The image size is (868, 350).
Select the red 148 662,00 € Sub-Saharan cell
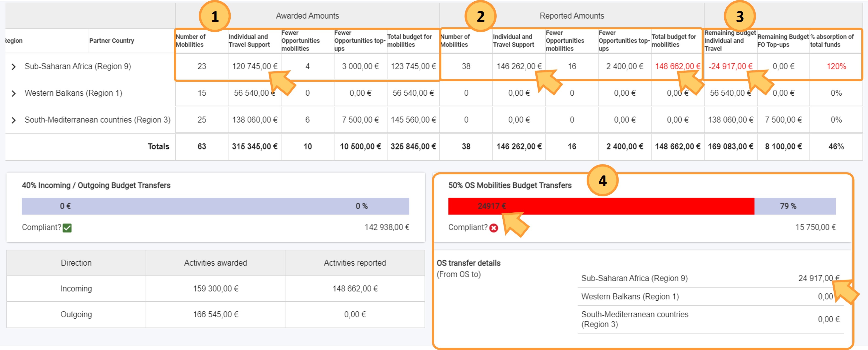(677, 66)
